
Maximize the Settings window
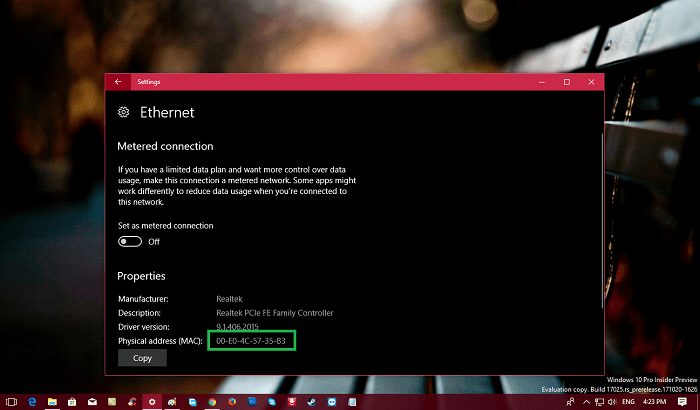click(x=567, y=82)
